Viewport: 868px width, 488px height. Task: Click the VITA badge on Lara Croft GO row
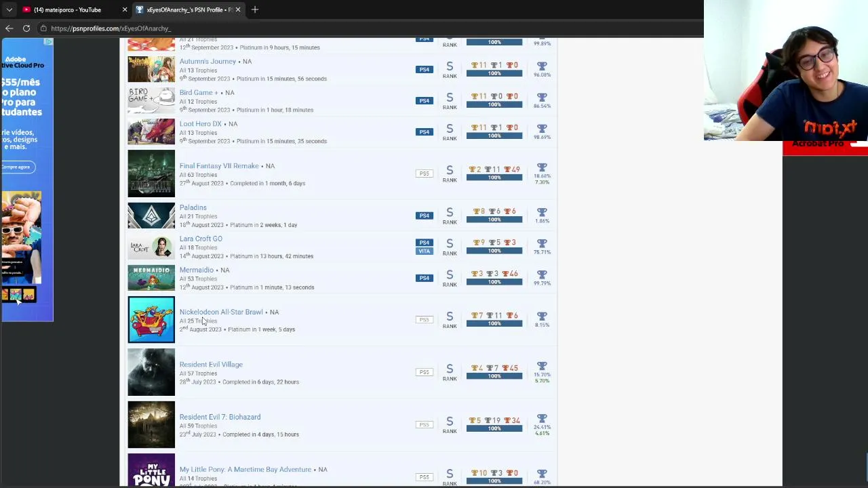(x=424, y=251)
